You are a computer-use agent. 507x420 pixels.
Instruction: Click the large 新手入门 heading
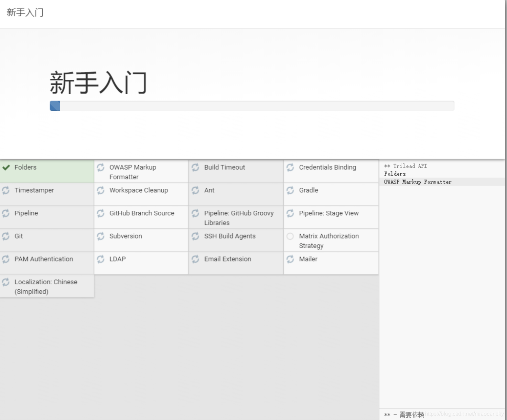point(98,83)
